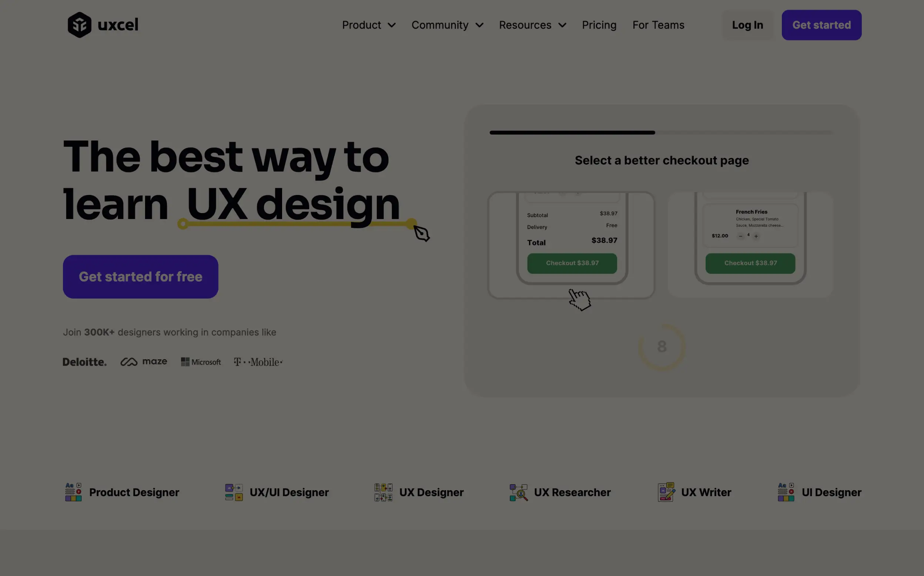Click the Log In button
Image resolution: width=924 pixels, height=576 pixels.
pyautogui.click(x=747, y=24)
